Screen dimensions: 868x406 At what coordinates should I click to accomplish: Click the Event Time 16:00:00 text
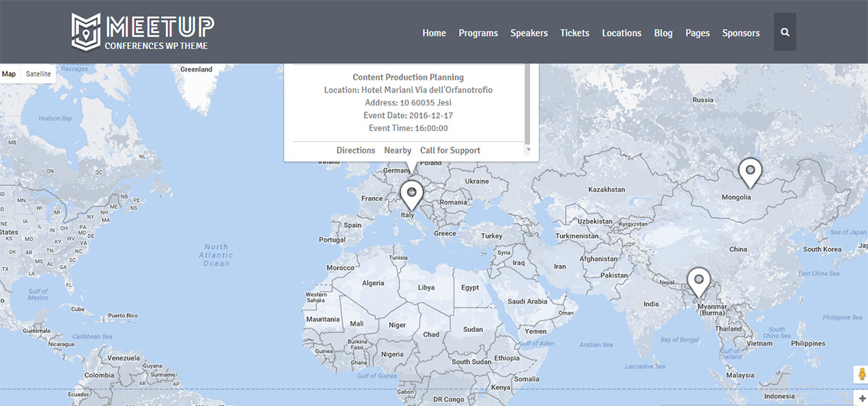[x=408, y=128]
